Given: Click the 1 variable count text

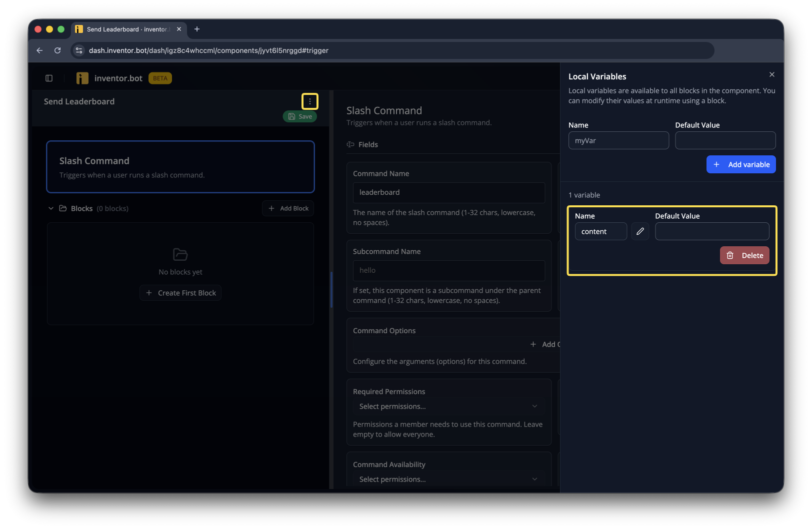Looking at the screenshot, I should [584, 195].
